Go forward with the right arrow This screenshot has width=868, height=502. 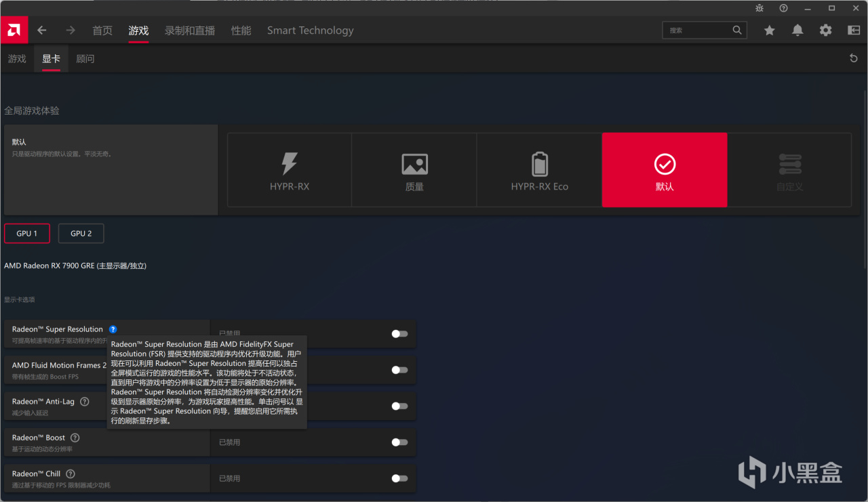point(71,30)
